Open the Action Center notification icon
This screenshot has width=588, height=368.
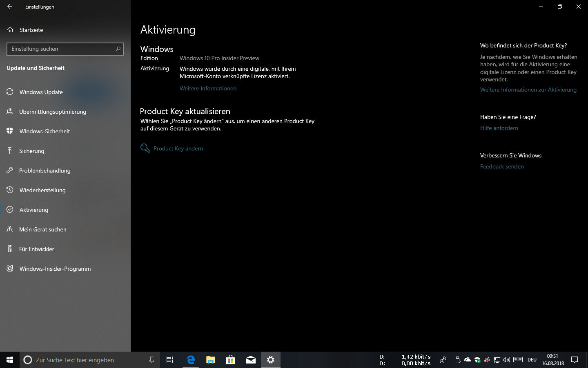(575, 360)
